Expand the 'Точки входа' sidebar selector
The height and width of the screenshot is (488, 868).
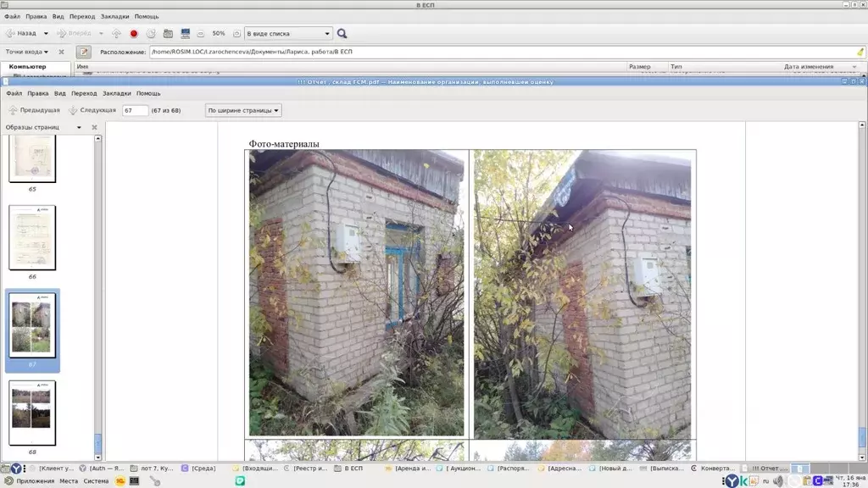click(x=27, y=53)
